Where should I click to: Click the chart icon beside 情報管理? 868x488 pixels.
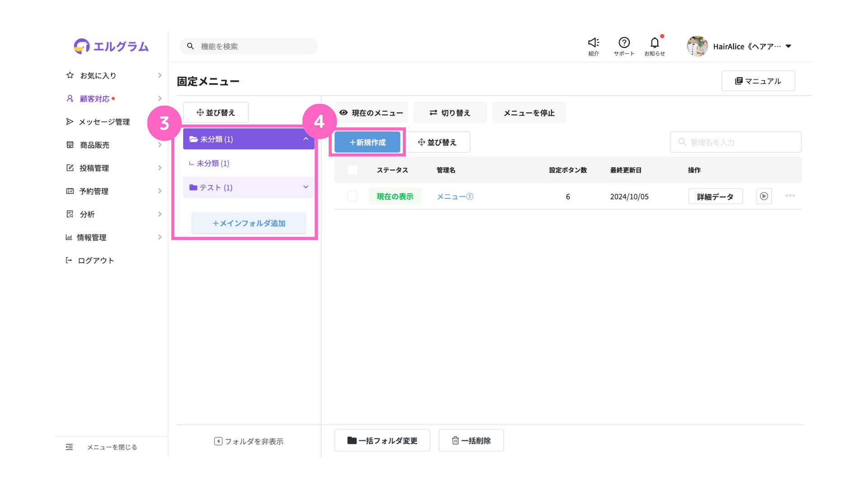[69, 237]
